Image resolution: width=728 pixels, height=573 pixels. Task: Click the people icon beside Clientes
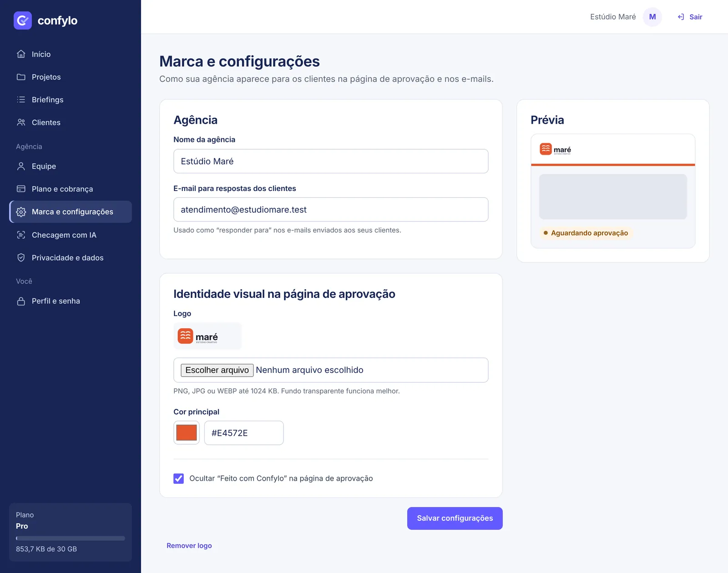point(21,122)
